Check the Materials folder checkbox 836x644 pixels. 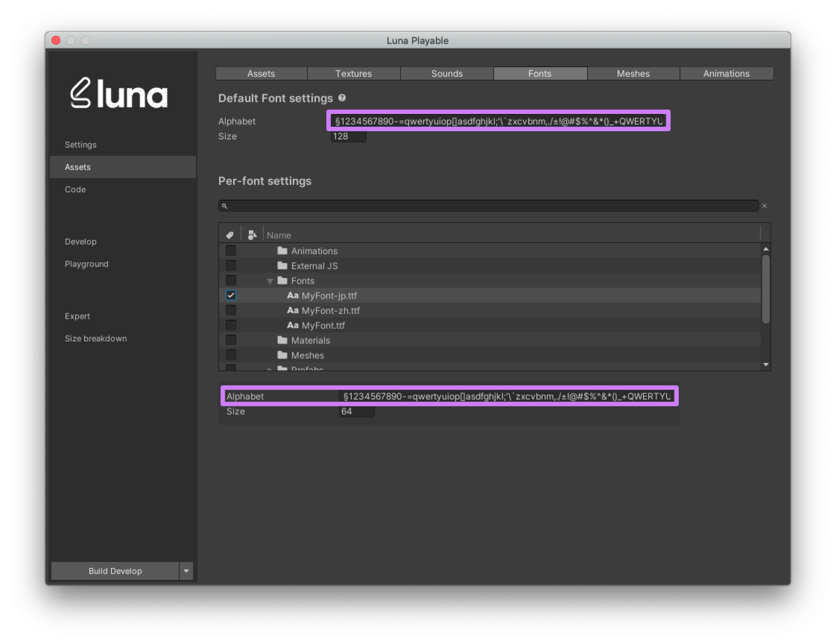click(x=231, y=340)
